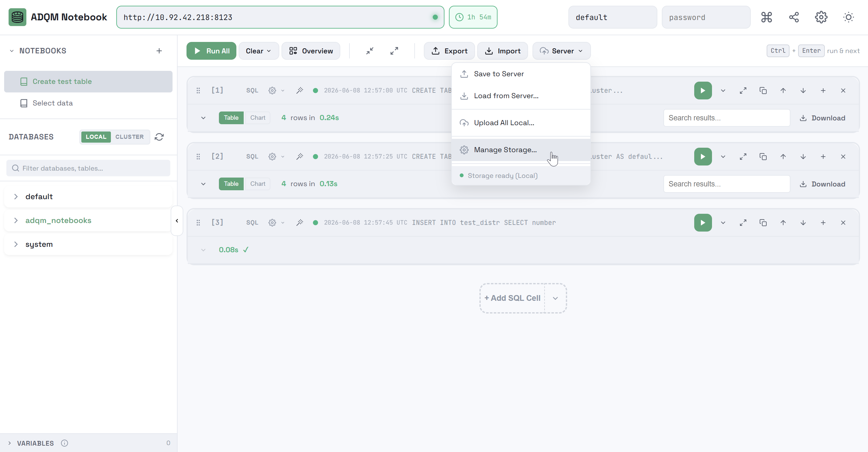Open the Server dropdown button
The image size is (868, 452).
[x=561, y=51]
